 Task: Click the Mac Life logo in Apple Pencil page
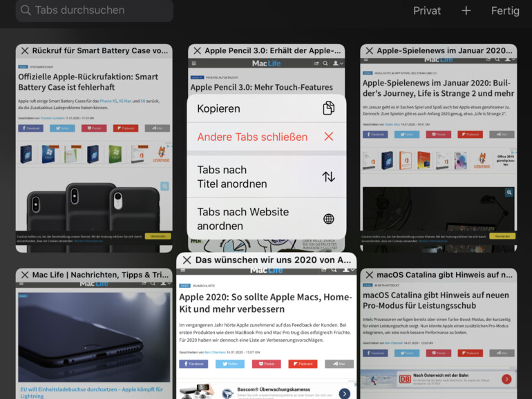pos(266,64)
